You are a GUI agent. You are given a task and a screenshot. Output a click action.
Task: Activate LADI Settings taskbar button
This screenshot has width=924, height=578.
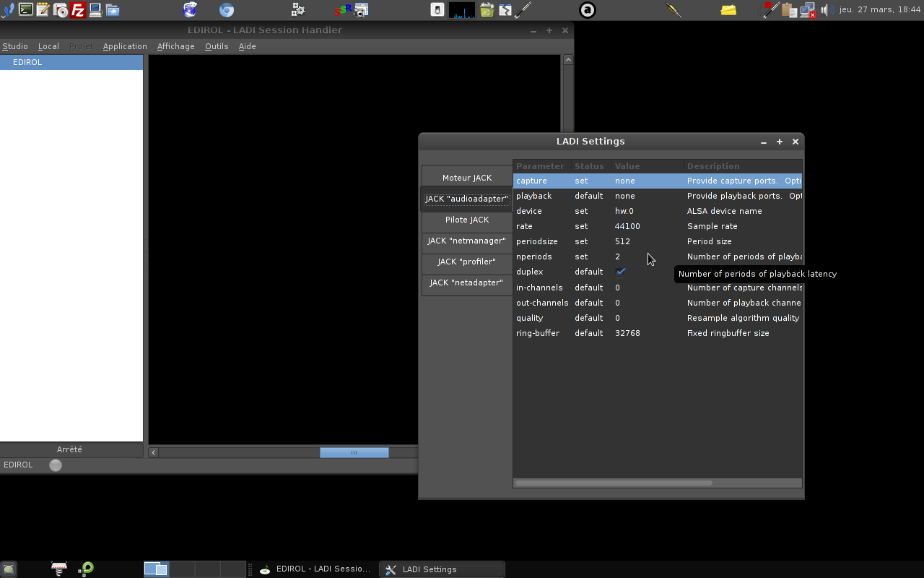(x=442, y=569)
